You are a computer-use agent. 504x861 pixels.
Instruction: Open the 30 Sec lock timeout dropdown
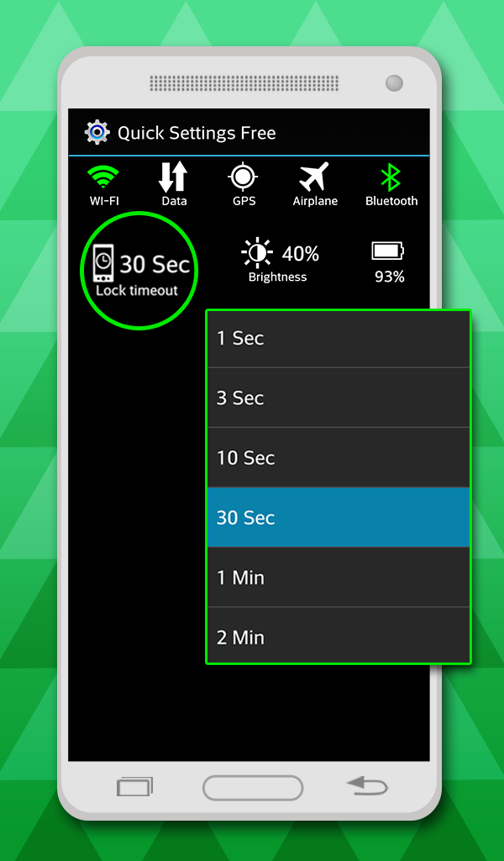(155, 264)
